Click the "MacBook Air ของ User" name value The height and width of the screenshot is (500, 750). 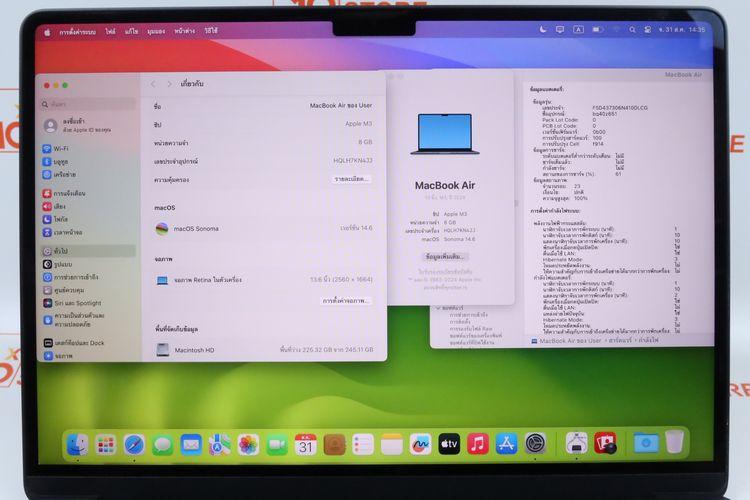(x=341, y=105)
